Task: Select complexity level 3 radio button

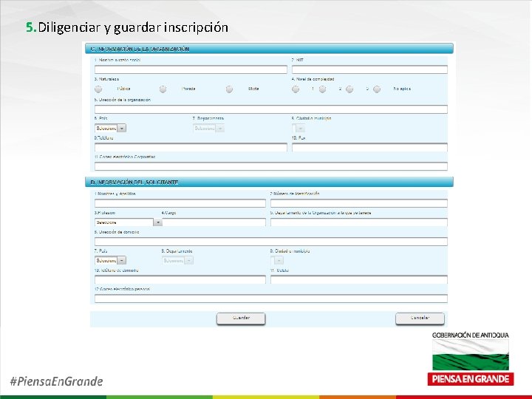Action: pyautogui.click(x=349, y=89)
